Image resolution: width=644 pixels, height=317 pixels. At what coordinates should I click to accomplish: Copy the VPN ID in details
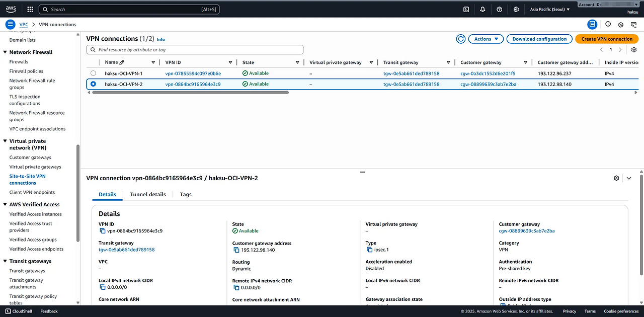tap(103, 231)
